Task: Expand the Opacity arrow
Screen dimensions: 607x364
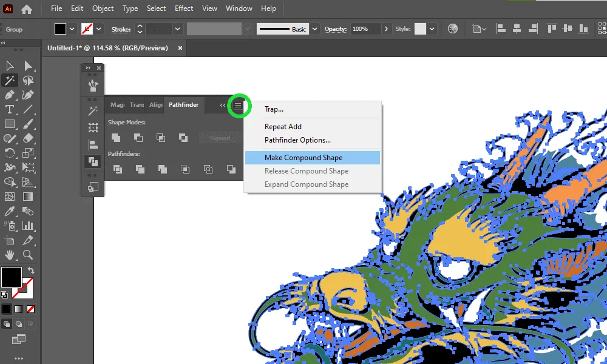Action: click(386, 29)
